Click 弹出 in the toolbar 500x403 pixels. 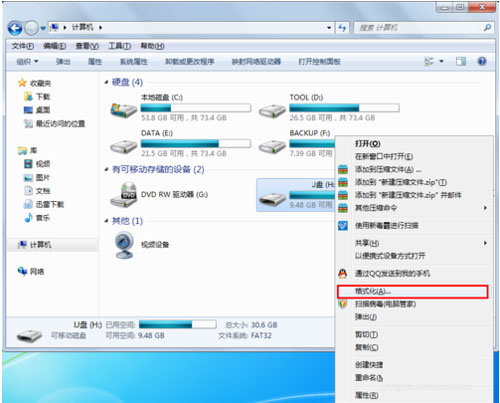63,62
